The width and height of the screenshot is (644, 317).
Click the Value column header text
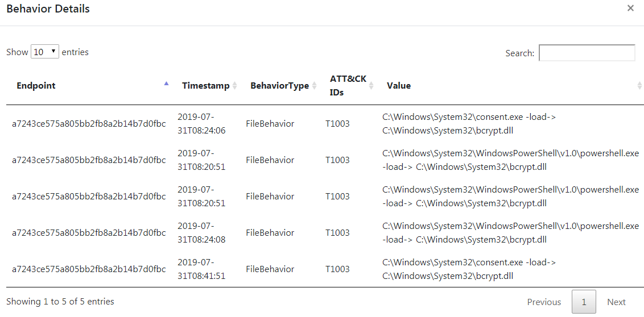(x=398, y=86)
